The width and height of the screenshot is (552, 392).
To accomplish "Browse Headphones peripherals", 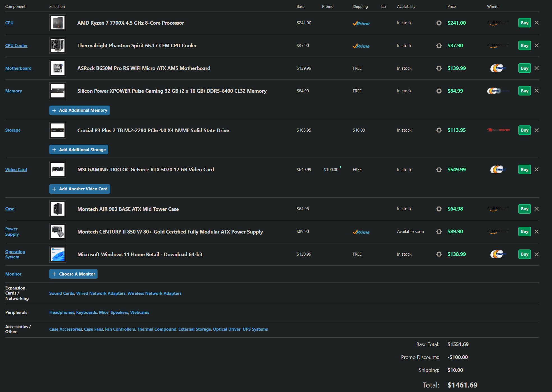I will pos(62,312).
